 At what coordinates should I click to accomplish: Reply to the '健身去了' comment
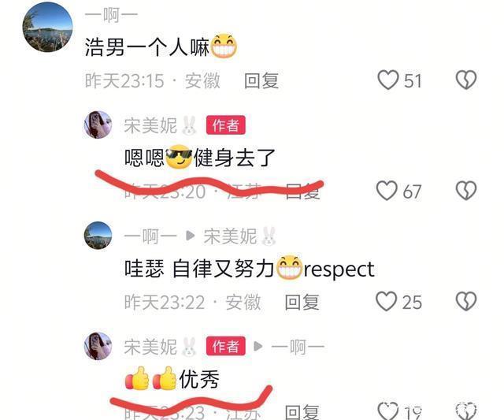pos(302,191)
